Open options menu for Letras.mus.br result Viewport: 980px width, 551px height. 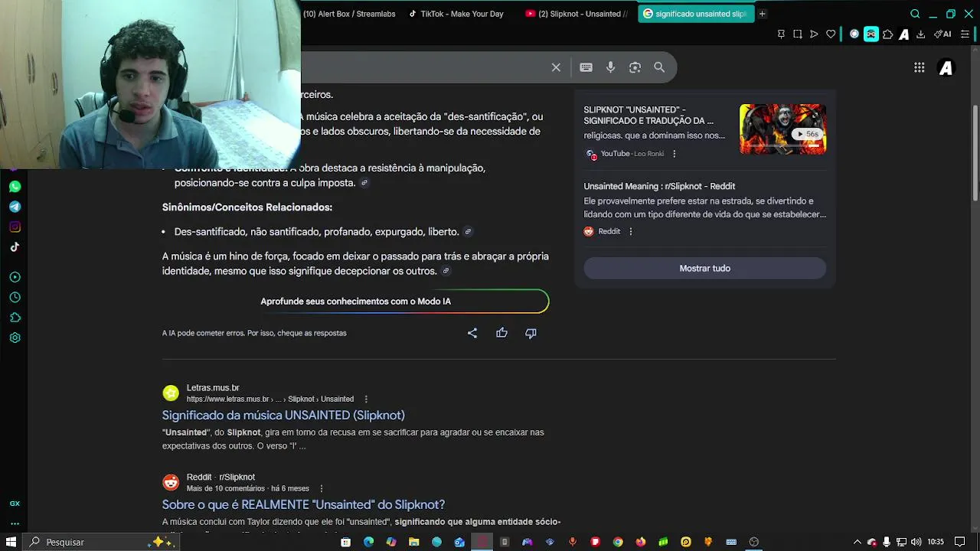click(365, 399)
